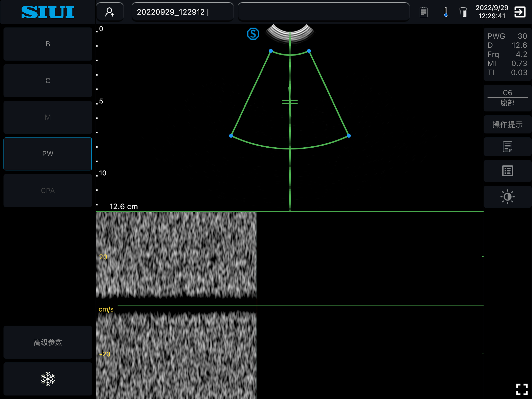The height and width of the screenshot is (399, 532).
Task: Click the -20 velocity scale label
Action: click(105, 354)
